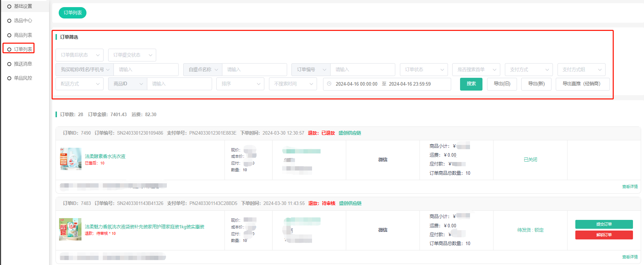Open the 支付方式 dropdown
Image resolution: width=644 pixels, height=265 pixels.
[529, 70]
